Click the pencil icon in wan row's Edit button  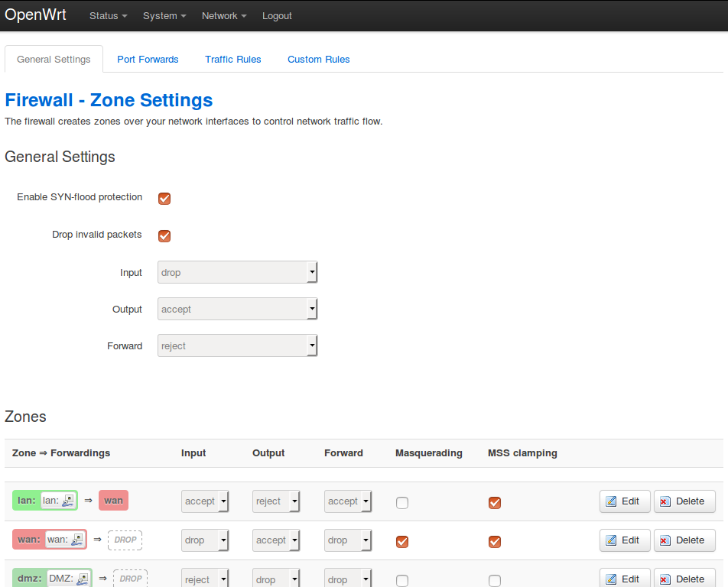tap(611, 540)
